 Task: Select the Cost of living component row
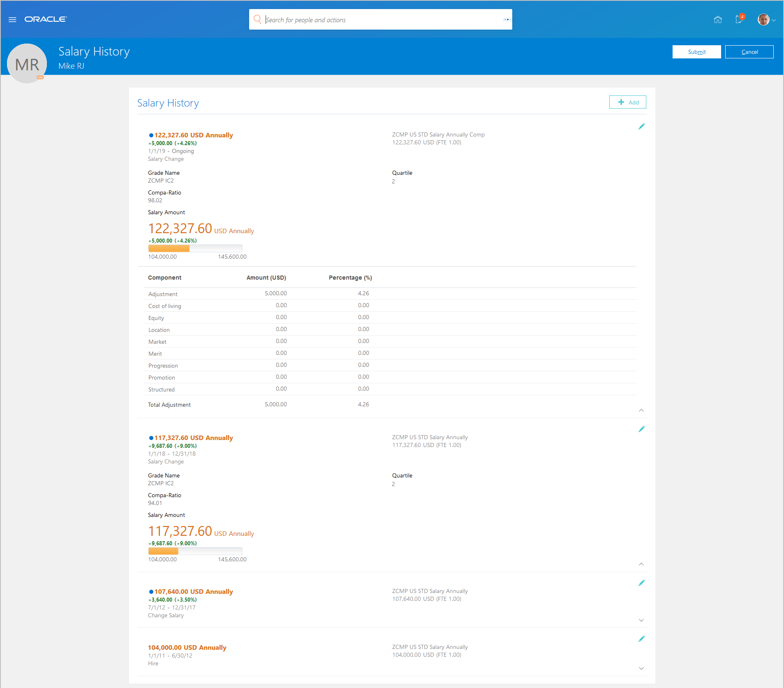(390, 306)
